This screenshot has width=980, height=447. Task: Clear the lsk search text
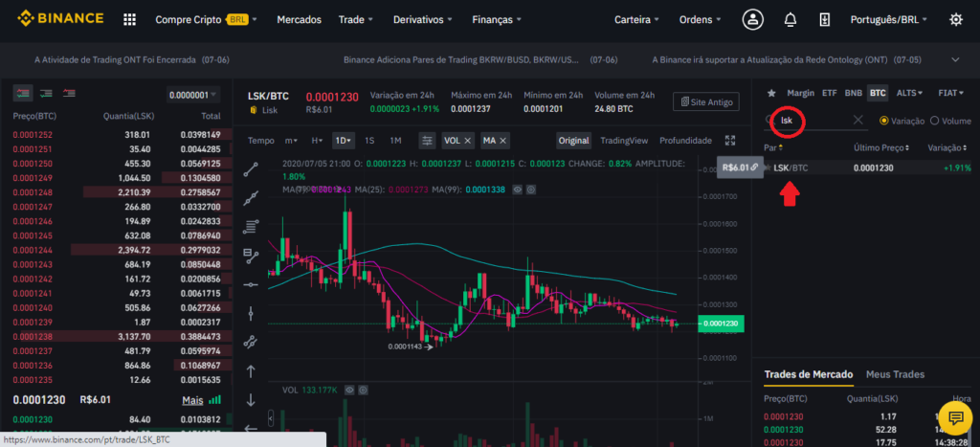point(858,120)
